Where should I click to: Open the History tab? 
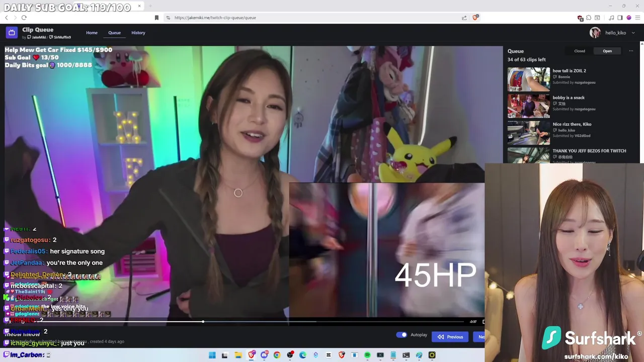coord(138,33)
